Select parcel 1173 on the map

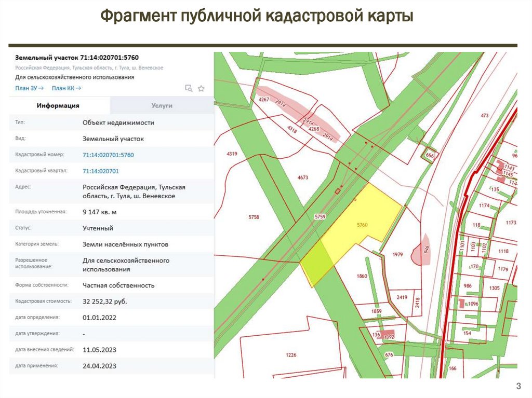click(x=511, y=223)
